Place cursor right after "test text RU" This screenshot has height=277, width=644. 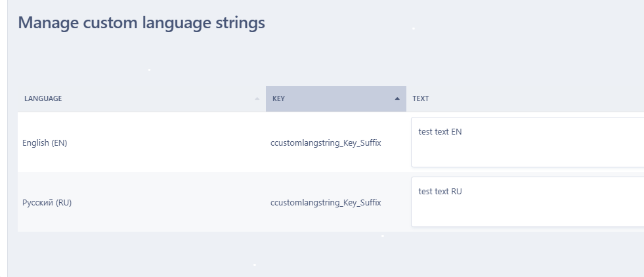463,192
